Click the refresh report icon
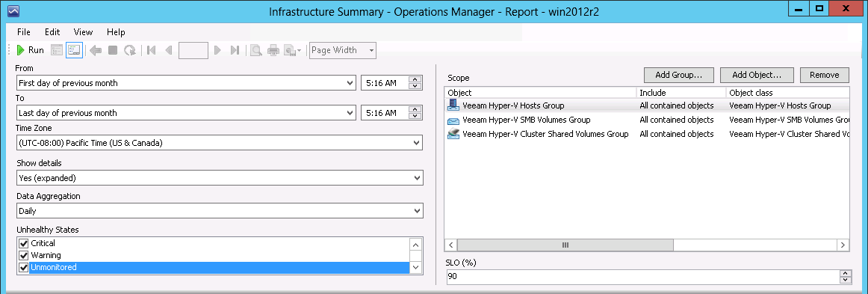The image size is (868, 294). coord(129,50)
